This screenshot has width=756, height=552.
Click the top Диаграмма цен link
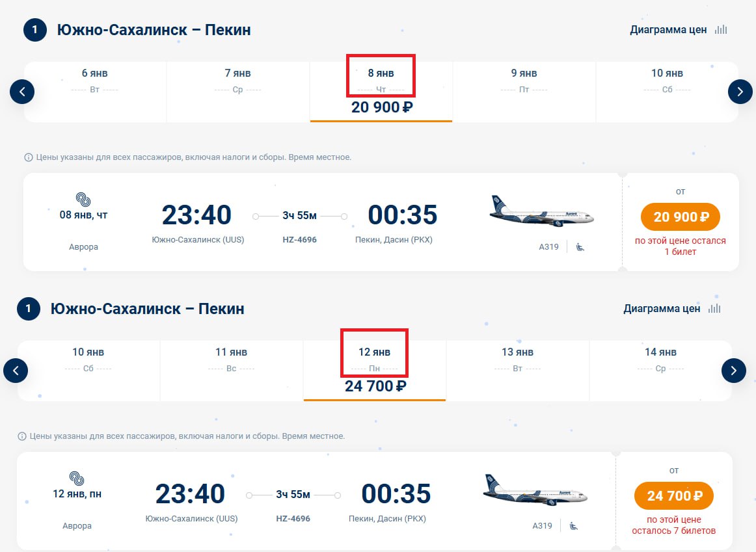click(668, 30)
